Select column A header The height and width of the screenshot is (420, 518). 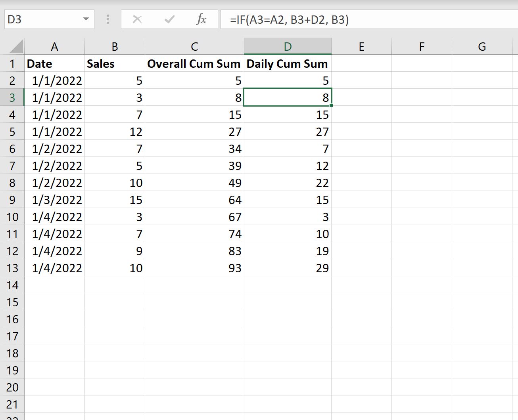[x=54, y=47]
